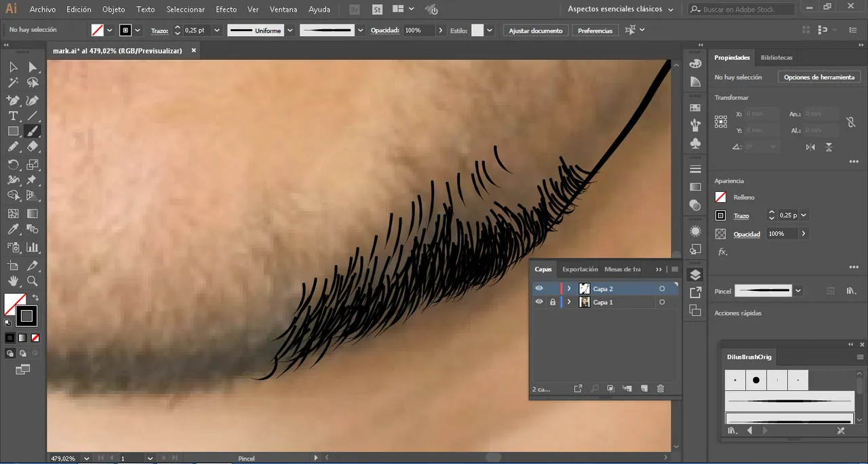
Task: Select the Pencil tool
Action: click(13, 147)
